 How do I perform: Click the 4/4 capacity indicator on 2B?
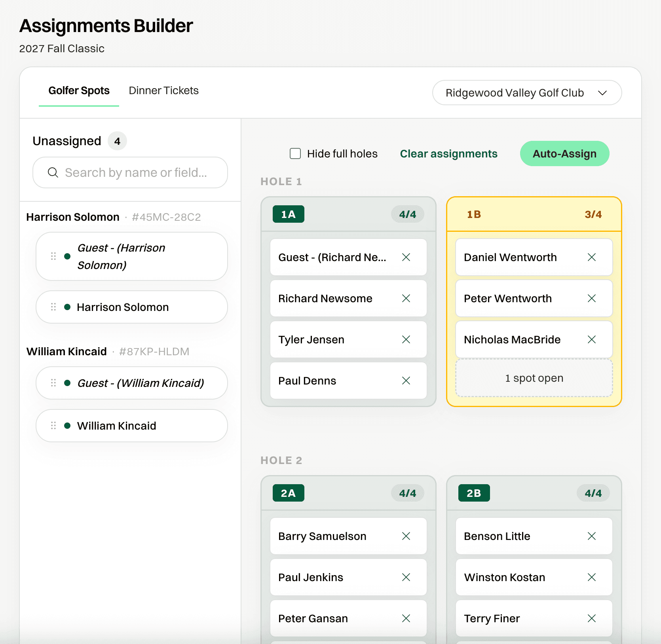pos(593,493)
